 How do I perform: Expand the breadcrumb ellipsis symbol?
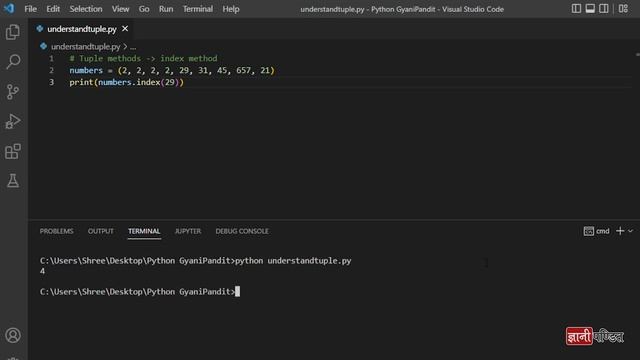[x=133, y=47]
